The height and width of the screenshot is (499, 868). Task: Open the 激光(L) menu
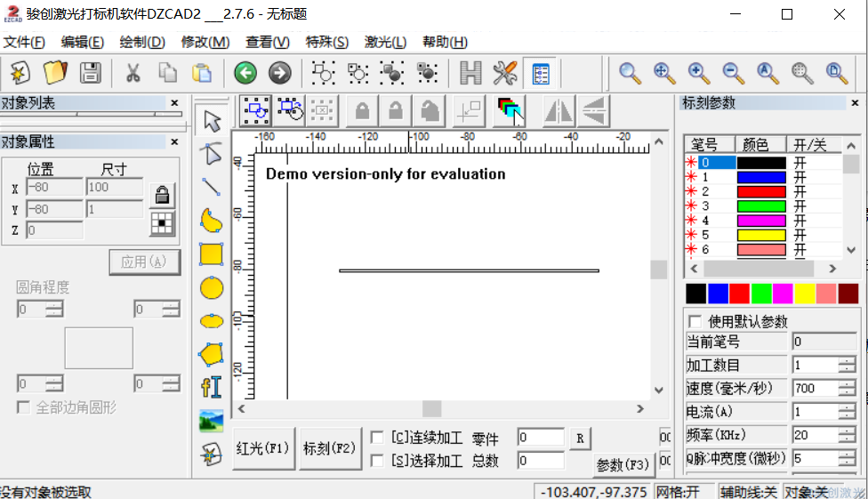(x=385, y=42)
